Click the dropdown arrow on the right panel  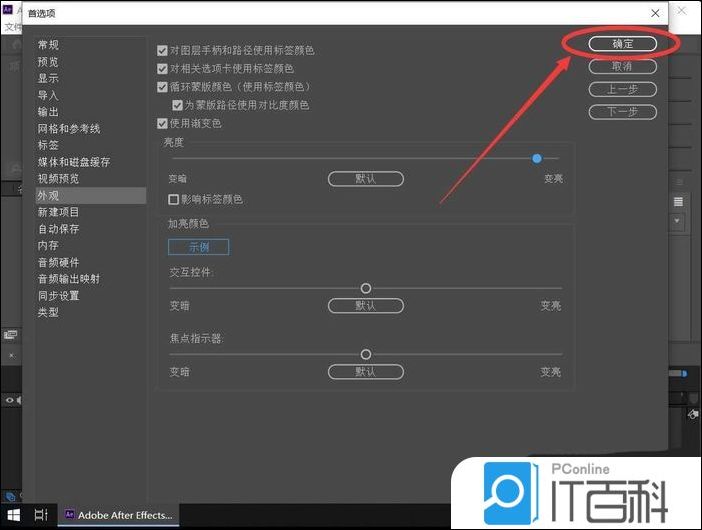pyautogui.click(x=677, y=221)
